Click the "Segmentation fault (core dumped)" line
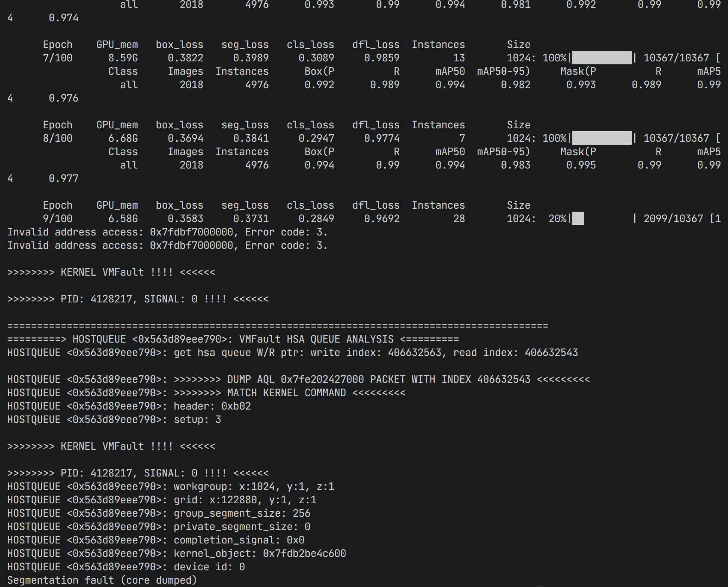 (x=102, y=580)
